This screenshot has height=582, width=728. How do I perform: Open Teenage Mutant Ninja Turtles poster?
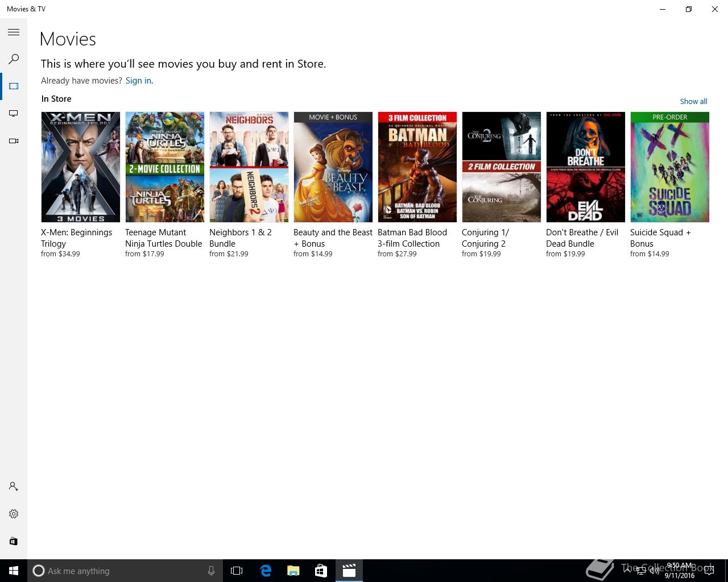pos(165,167)
